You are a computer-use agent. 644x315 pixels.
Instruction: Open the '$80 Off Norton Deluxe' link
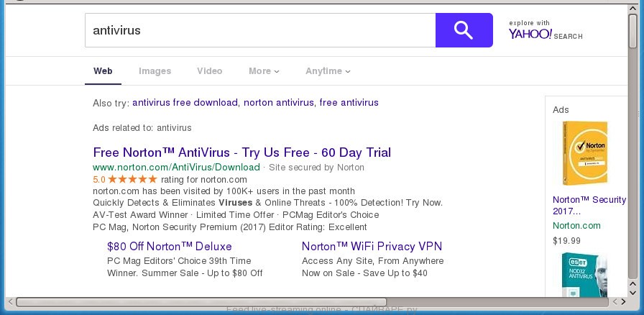tap(169, 247)
